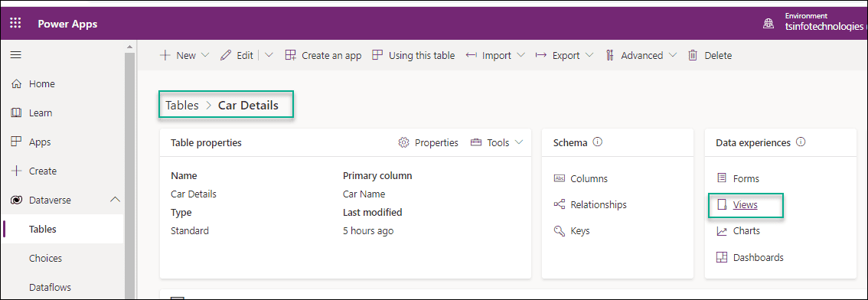Click the Using this table command
Screen dimensions: 868x300
coord(413,55)
